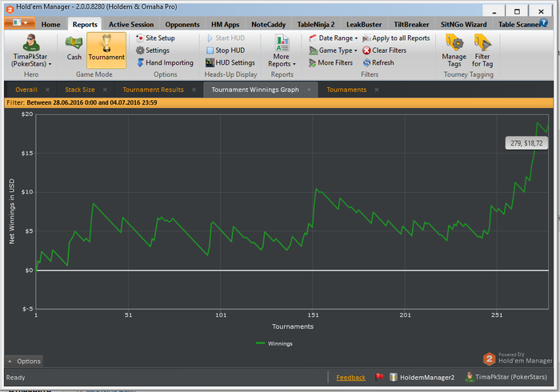Image resolution: width=560 pixels, height=392 pixels.
Task: Open HUD Settings
Action: (230, 62)
